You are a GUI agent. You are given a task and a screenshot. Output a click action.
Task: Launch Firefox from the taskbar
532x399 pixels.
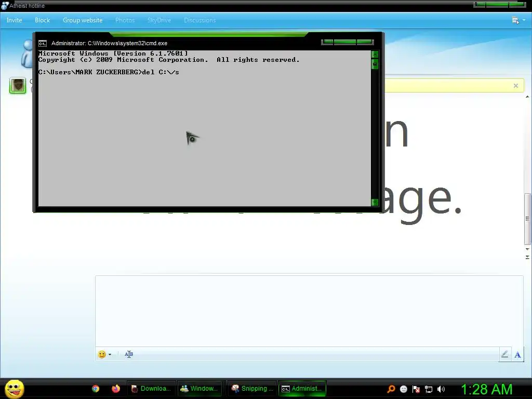tap(116, 389)
